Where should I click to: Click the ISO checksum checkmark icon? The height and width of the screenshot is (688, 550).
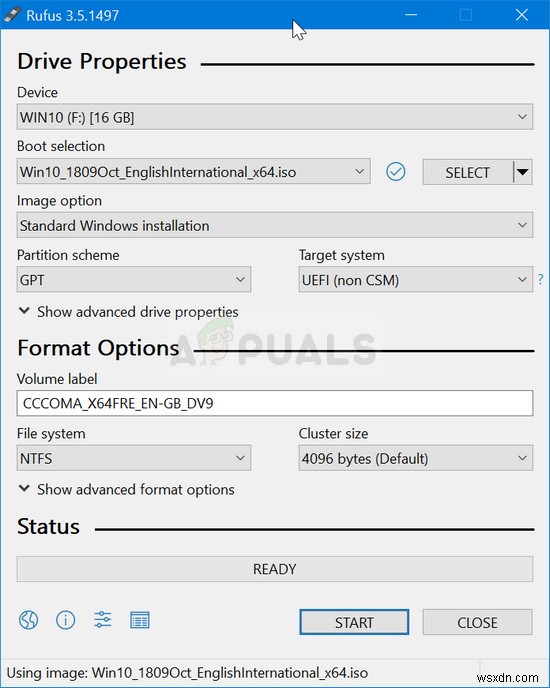tap(395, 172)
